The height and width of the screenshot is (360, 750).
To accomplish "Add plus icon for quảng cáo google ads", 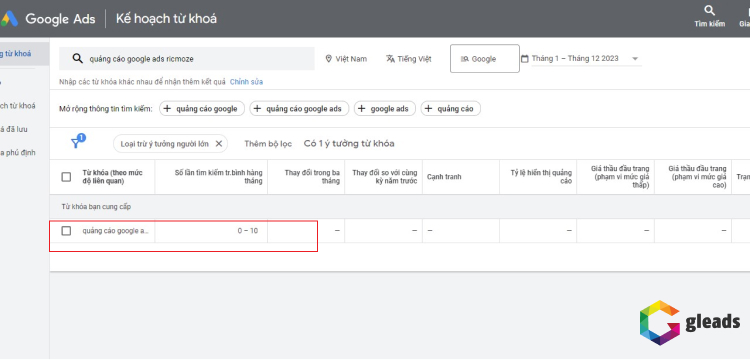I will pos(257,109).
